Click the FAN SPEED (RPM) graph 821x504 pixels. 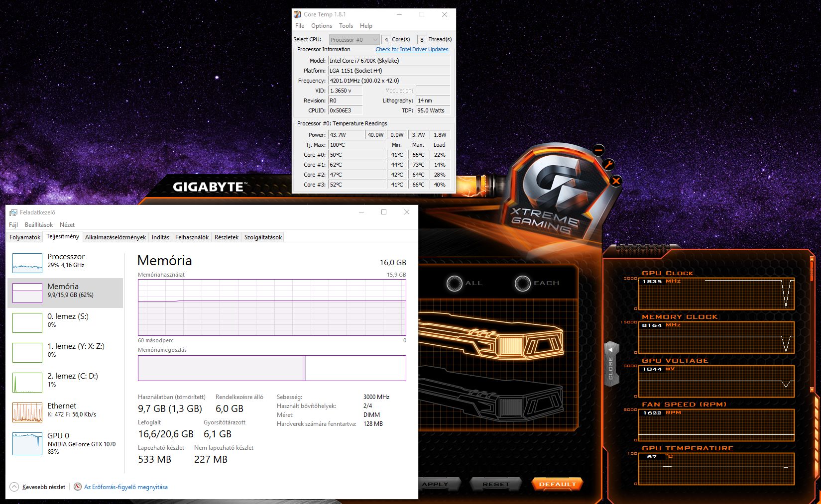tap(716, 425)
